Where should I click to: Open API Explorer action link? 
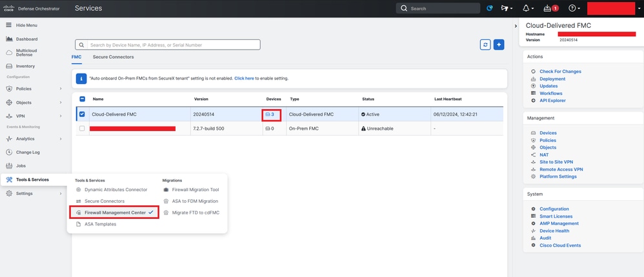point(552,101)
